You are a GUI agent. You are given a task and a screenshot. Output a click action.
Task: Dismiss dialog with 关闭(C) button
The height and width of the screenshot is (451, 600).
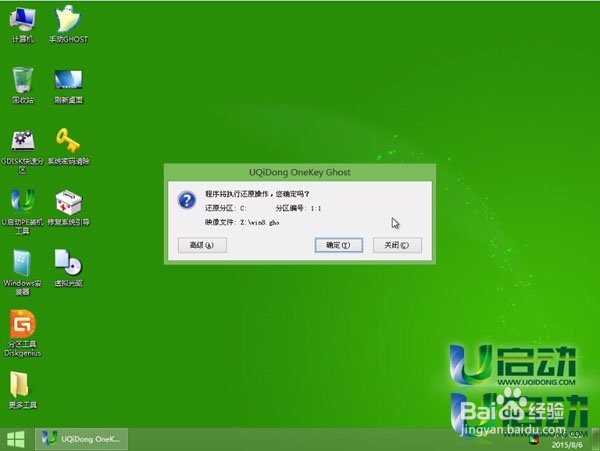[397, 245]
